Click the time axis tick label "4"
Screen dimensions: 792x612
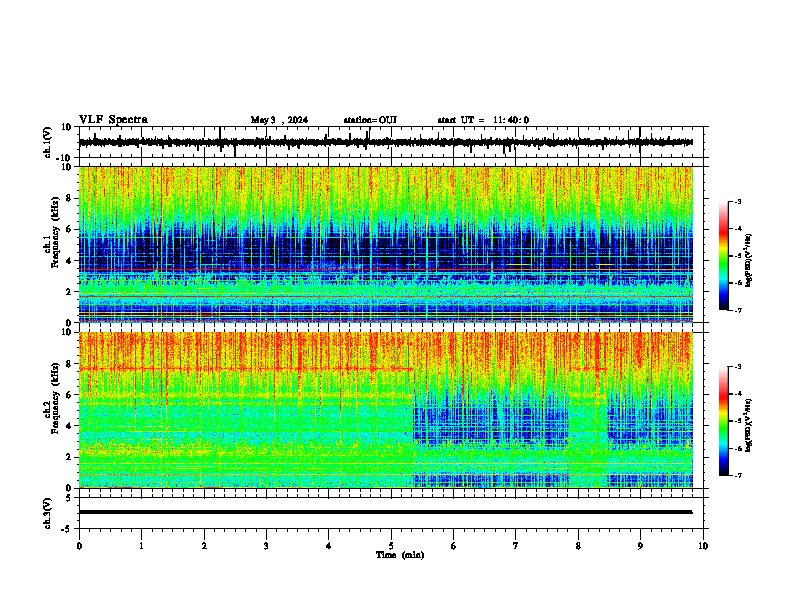329,546
